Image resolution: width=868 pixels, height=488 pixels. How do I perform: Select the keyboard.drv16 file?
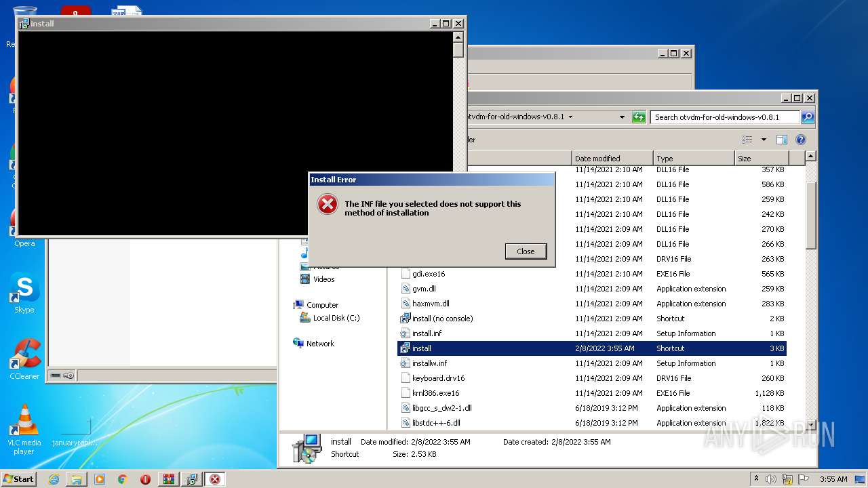click(x=438, y=378)
